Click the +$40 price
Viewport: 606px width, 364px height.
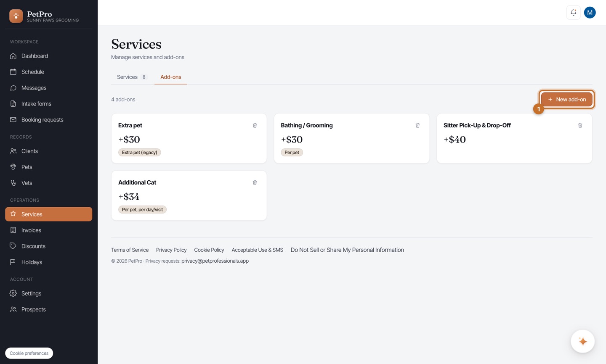(x=454, y=139)
